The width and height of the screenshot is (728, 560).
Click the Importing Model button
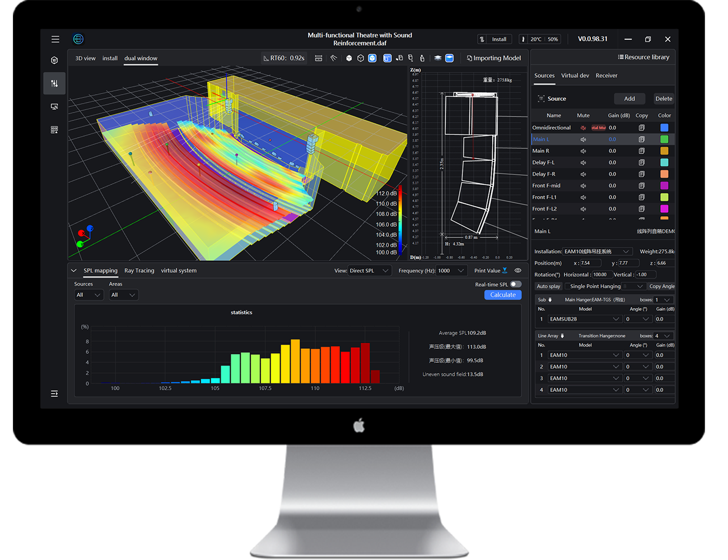point(494,58)
